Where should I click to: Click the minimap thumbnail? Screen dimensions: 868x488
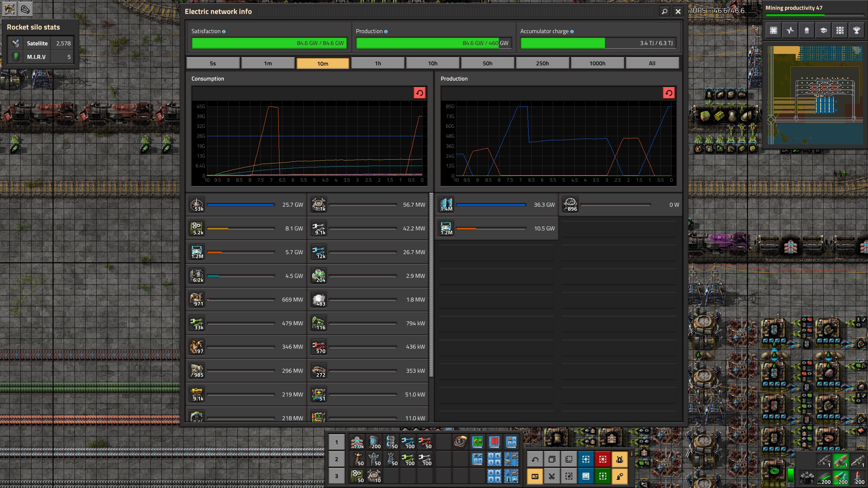pyautogui.click(x=815, y=95)
